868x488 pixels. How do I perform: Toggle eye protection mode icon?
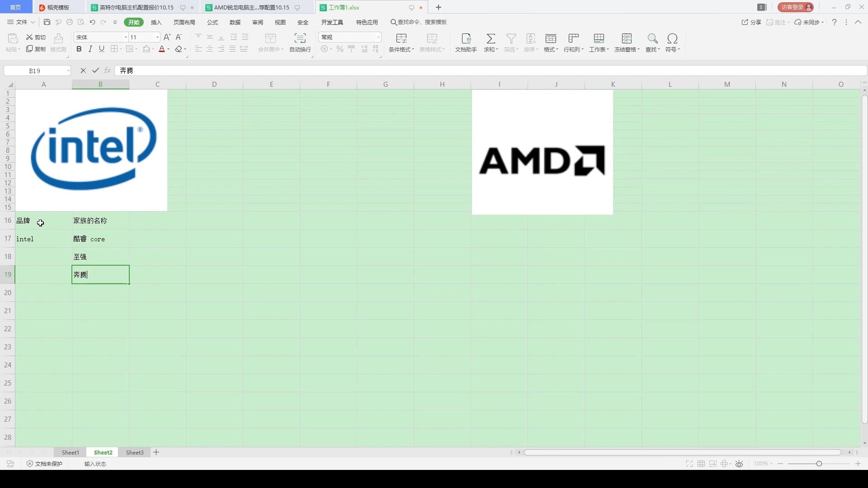[740, 464]
